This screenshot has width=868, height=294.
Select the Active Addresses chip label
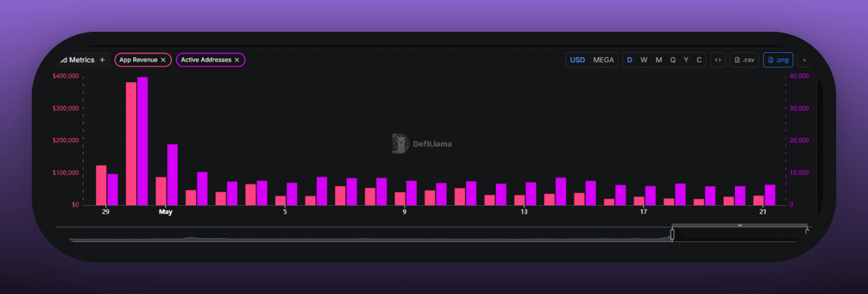[x=206, y=60]
